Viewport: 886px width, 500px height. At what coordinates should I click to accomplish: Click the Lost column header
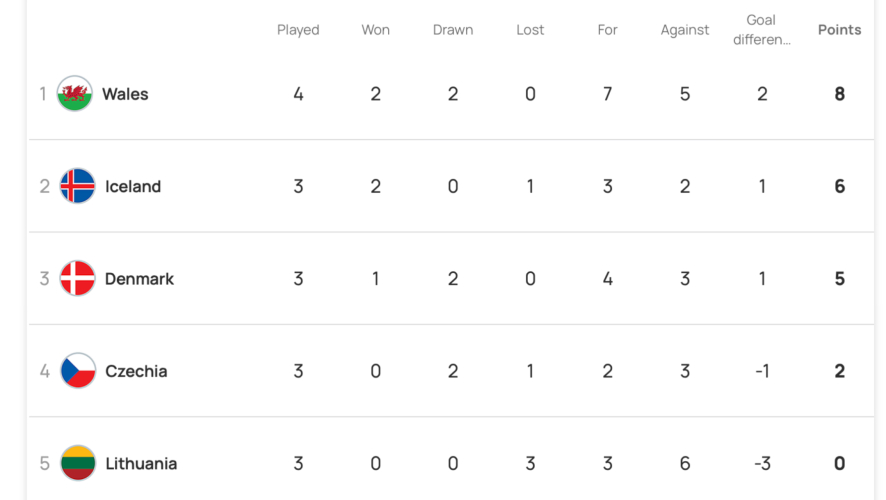(530, 30)
